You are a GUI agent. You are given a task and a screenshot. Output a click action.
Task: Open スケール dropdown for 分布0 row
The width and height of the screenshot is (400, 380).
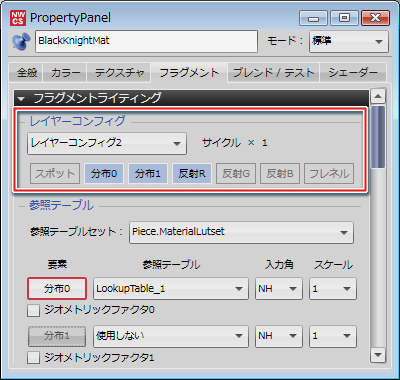333,288
